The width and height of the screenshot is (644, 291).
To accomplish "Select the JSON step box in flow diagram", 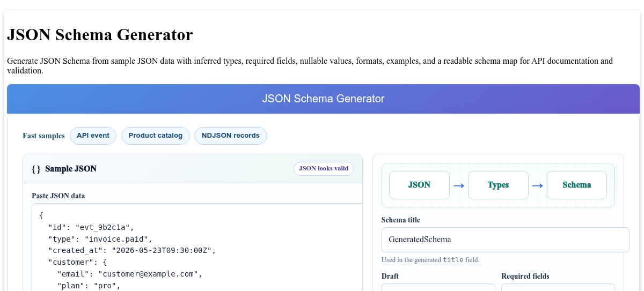I will pos(419,185).
